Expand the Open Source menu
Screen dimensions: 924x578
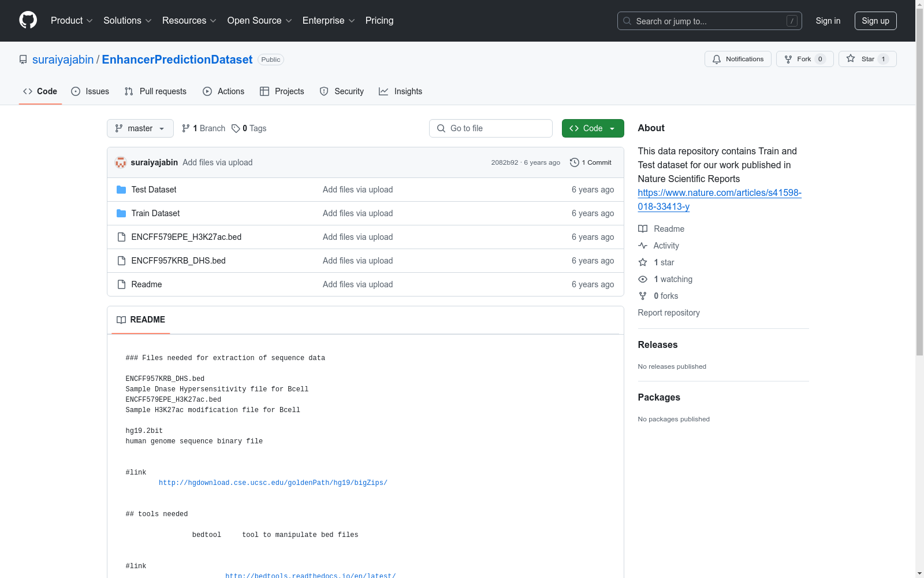(x=260, y=21)
